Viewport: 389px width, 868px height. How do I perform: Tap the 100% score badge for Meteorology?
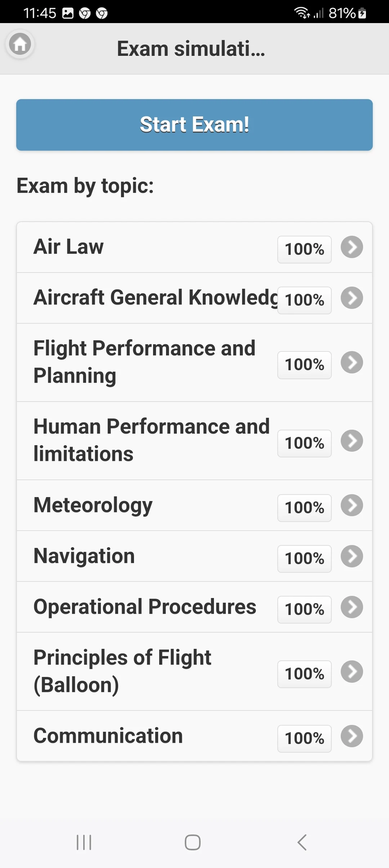304,508
